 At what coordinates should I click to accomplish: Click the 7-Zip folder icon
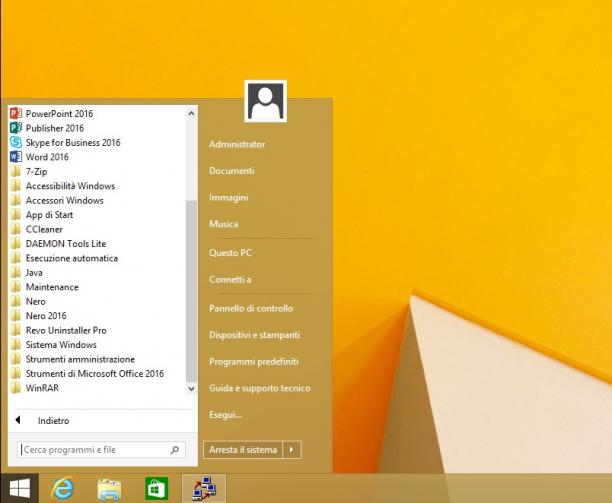[16, 171]
